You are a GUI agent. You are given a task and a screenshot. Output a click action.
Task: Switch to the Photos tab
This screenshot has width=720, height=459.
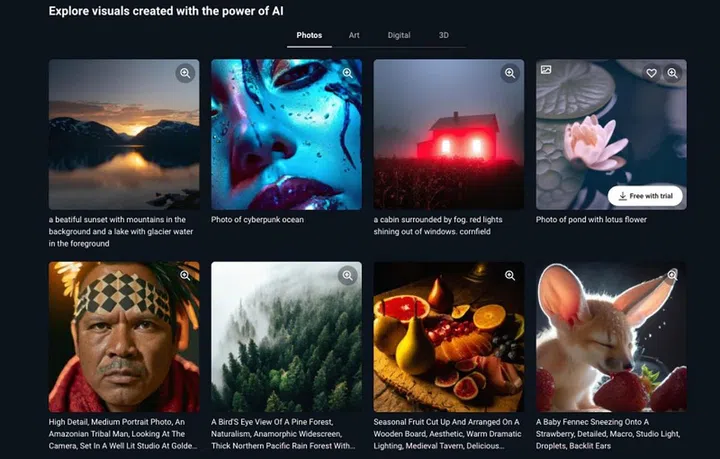(x=309, y=35)
